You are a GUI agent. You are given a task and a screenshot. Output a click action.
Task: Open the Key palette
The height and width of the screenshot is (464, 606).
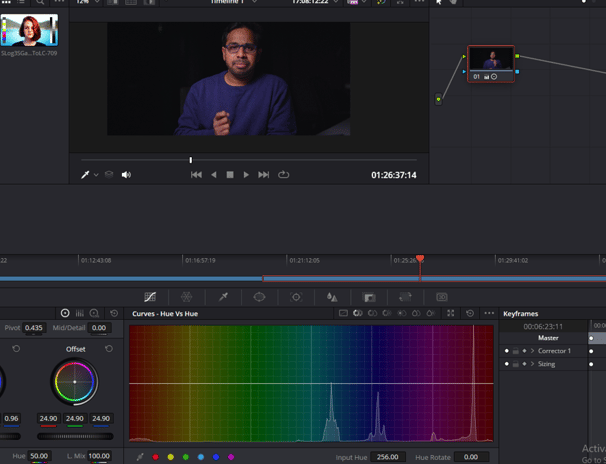(369, 297)
